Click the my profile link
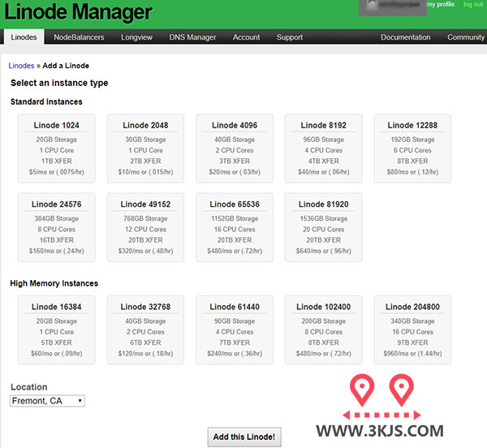 coord(441,4)
